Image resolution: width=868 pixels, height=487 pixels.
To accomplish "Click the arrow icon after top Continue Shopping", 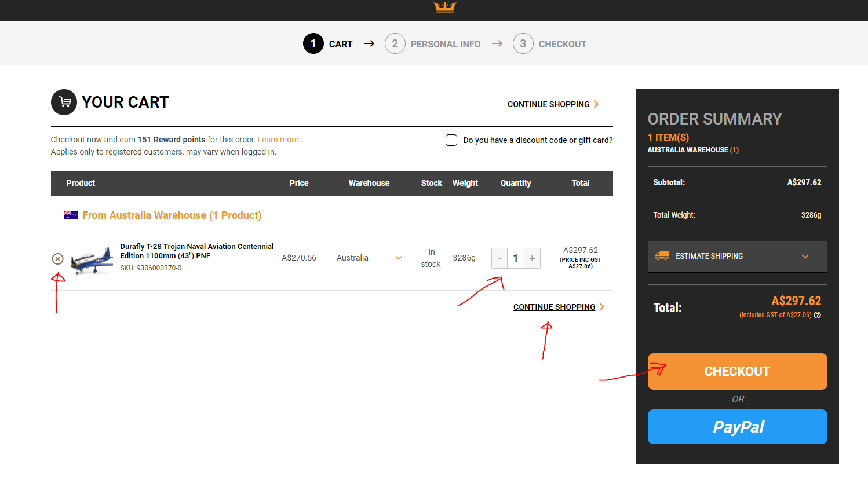I will click(x=596, y=104).
